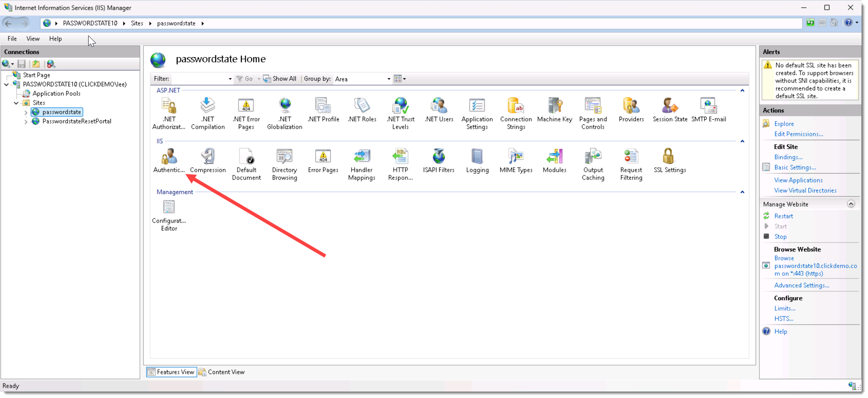The width and height of the screenshot is (868, 398).
Task: Open the Filter dropdown arrow
Action: click(x=230, y=79)
